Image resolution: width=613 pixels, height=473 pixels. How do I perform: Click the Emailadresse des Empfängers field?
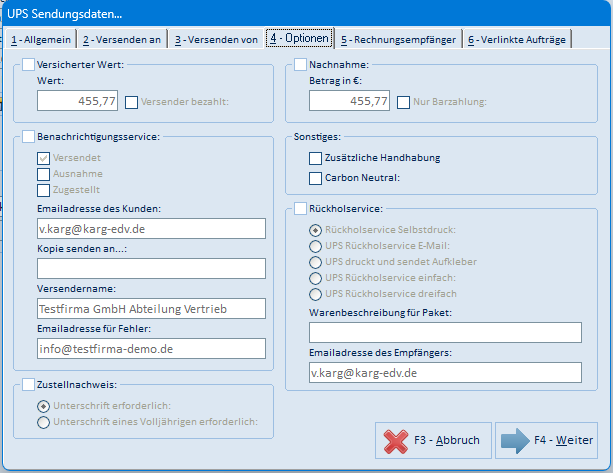pyautogui.click(x=445, y=373)
